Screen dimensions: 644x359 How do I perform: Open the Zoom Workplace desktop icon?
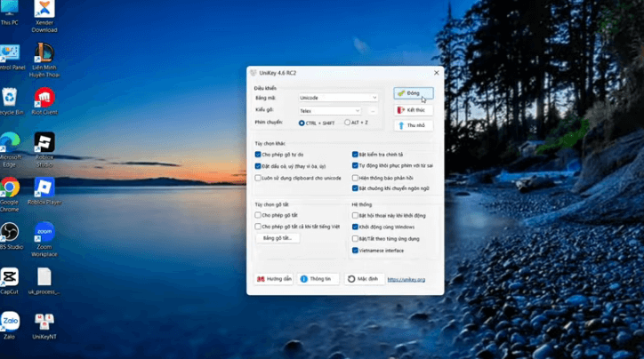(44, 234)
